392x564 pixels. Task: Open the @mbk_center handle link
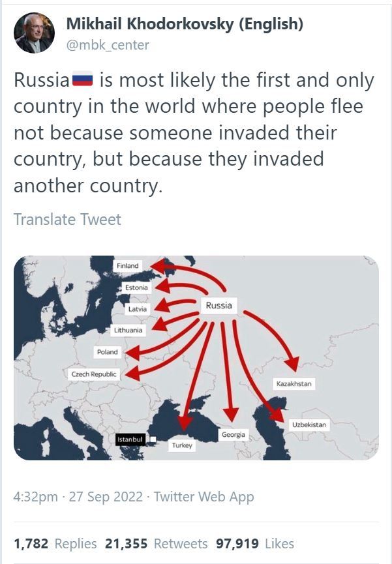(108, 45)
